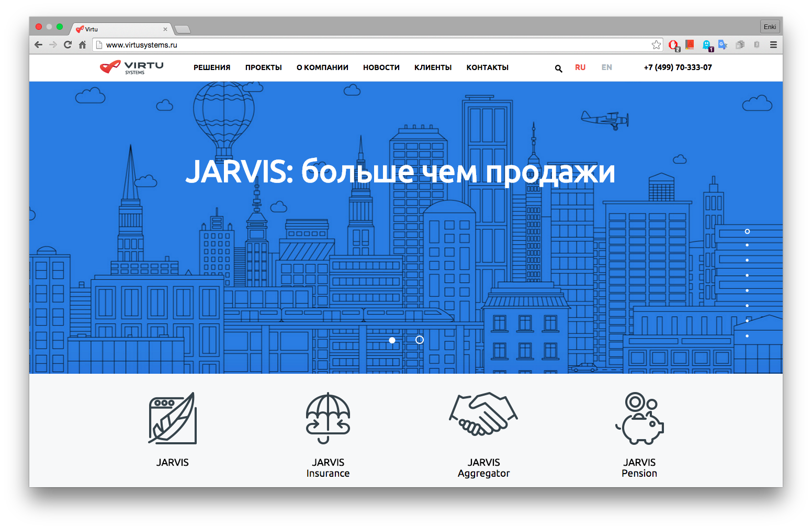This screenshot has width=812, height=529.
Task: Click the browser forward arrow
Action: 53,45
